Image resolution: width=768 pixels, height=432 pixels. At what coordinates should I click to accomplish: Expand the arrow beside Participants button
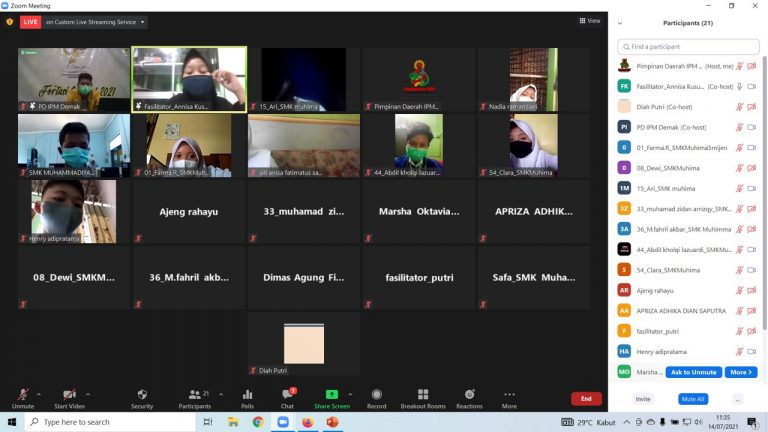221,394
